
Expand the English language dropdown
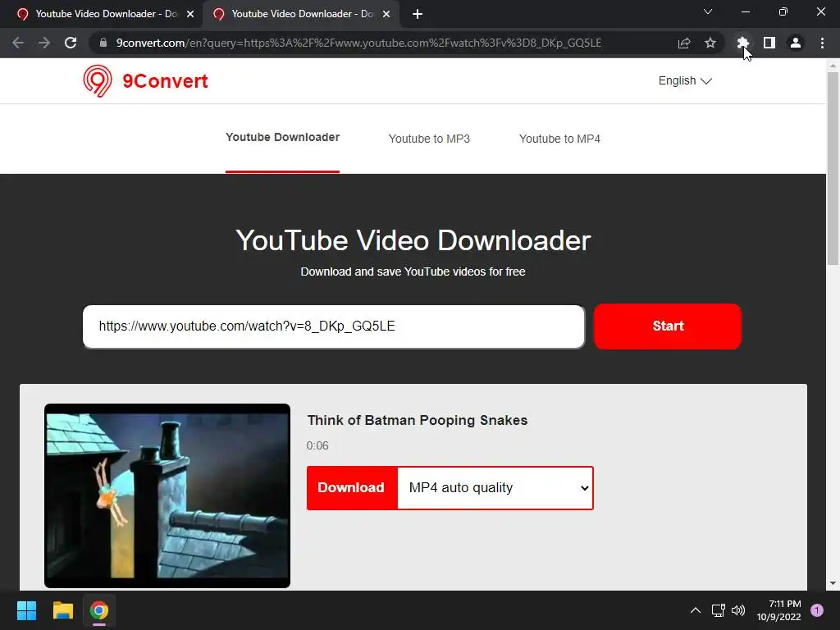click(x=685, y=80)
